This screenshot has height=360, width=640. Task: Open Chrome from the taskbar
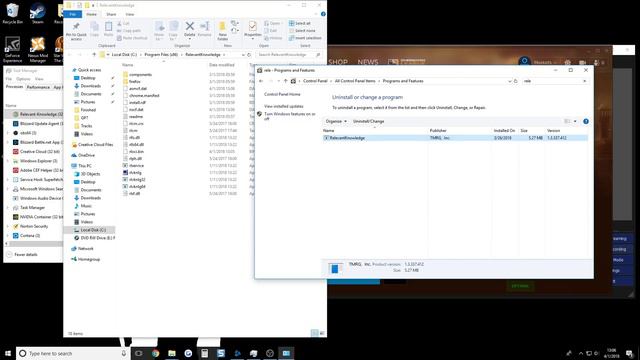[x=155, y=353]
